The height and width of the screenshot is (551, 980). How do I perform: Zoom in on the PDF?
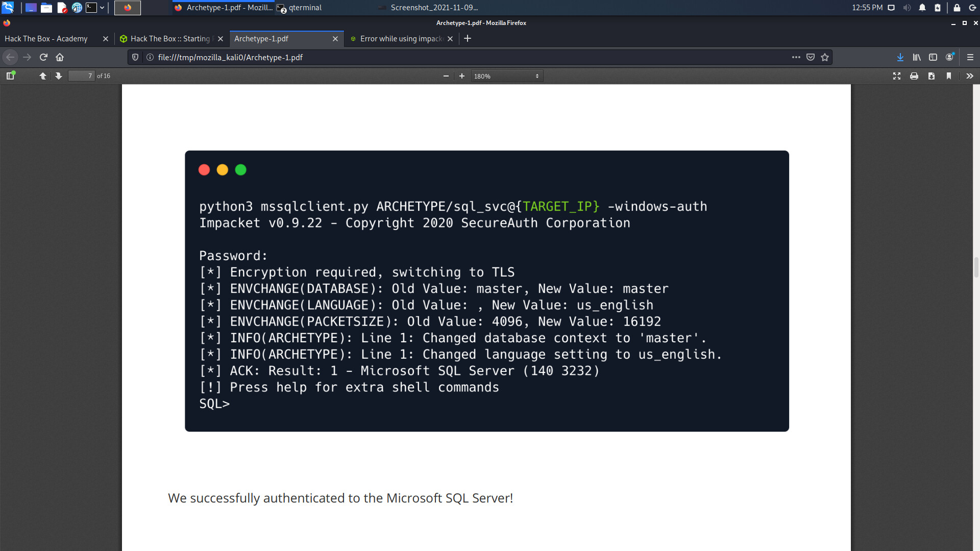(x=462, y=76)
